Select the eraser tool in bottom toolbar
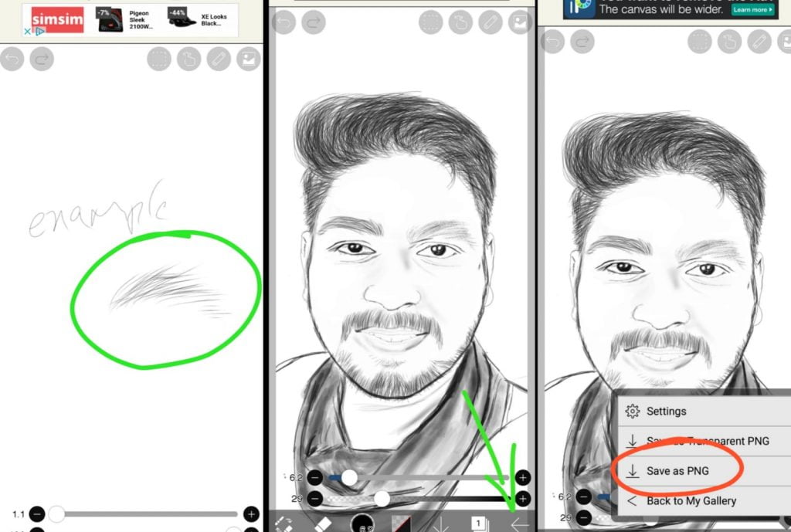 324,524
